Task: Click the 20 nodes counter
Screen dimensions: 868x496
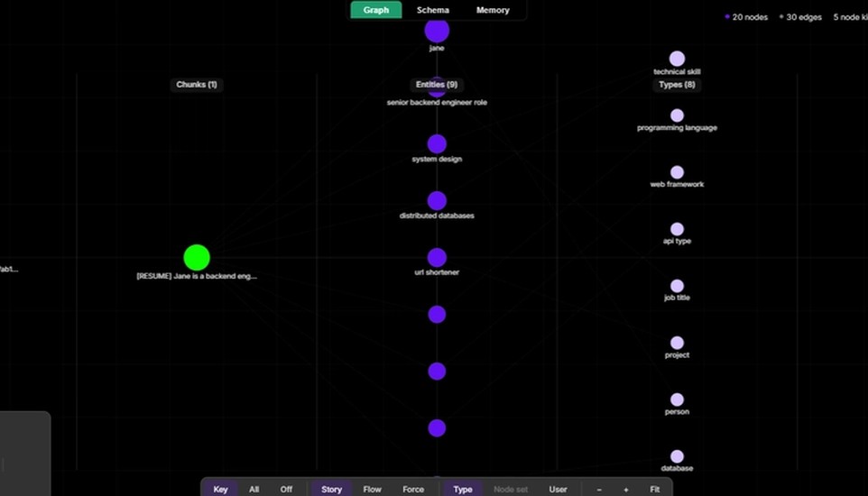Action: (x=746, y=17)
